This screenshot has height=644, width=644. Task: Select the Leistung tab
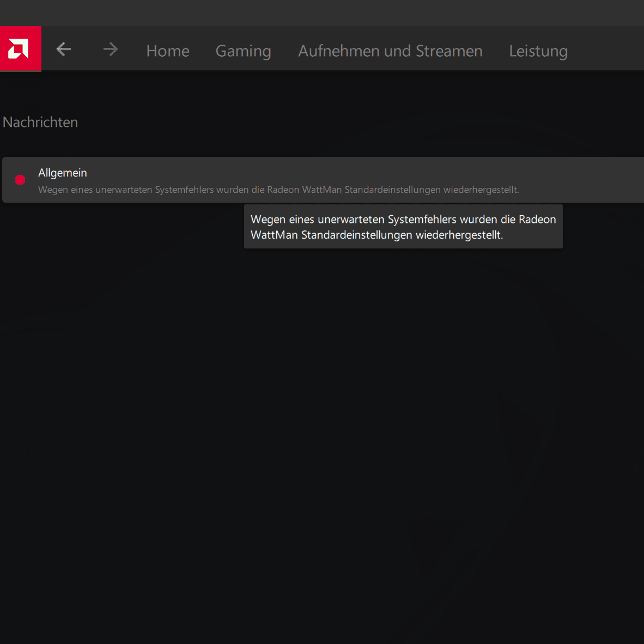pos(538,51)
